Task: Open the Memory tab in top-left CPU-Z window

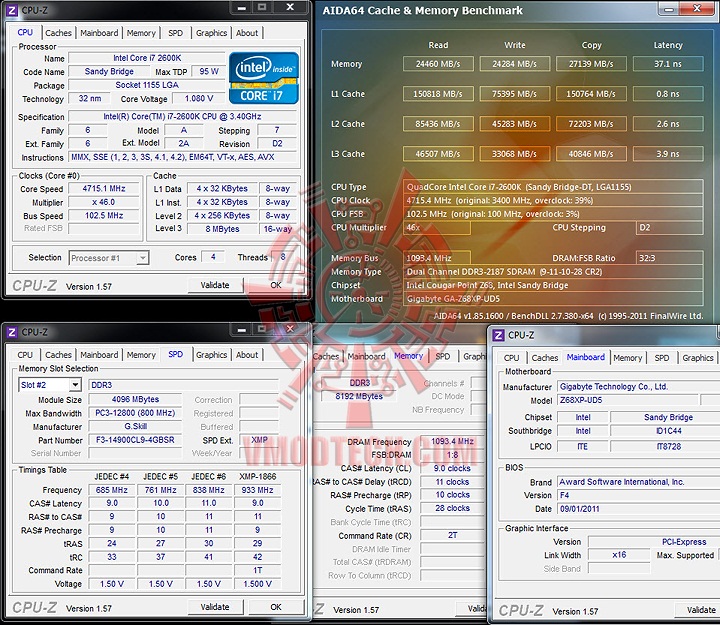Action: 141,33
